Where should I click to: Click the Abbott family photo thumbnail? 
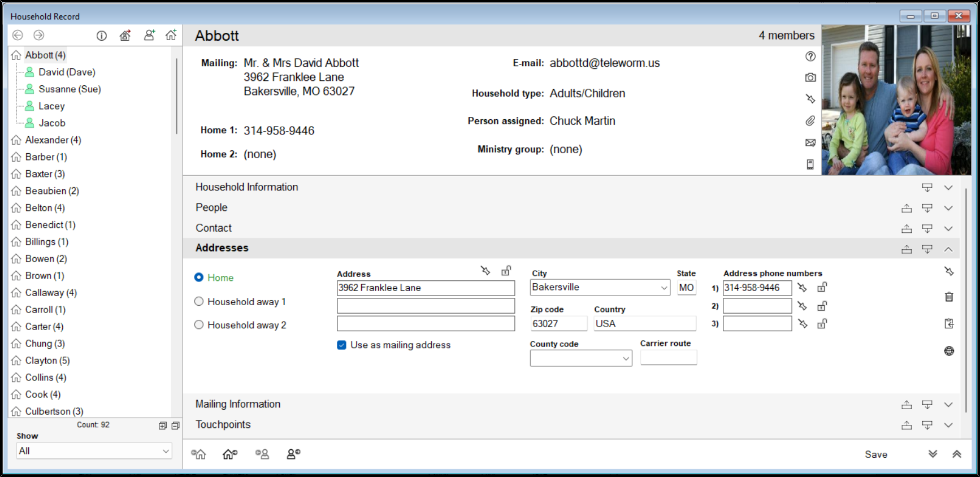pos(895,100)
